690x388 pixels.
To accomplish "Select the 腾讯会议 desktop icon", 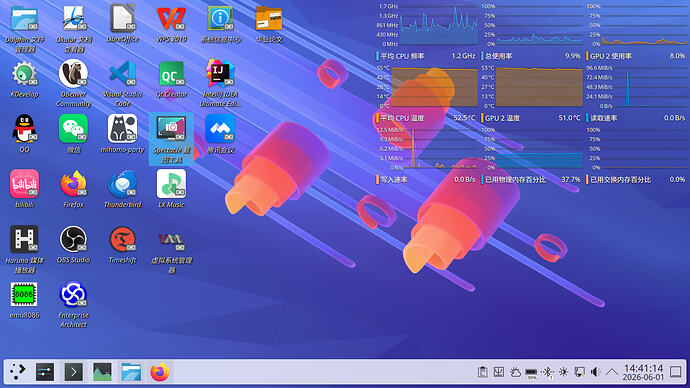I will 220,129.
